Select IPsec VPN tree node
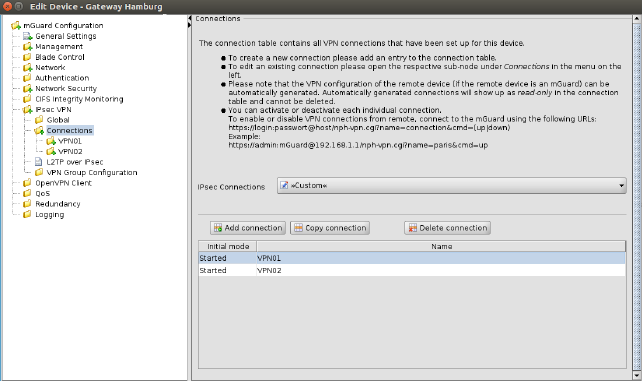642x381 pixels. [53, 110]
